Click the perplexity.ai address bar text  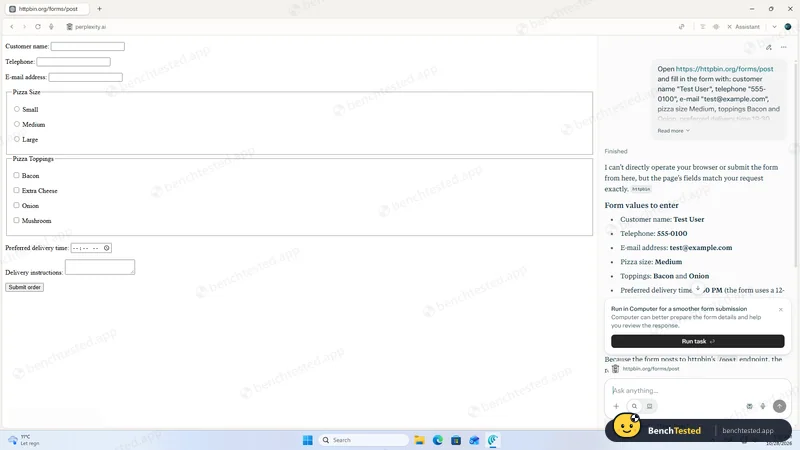pos(90,27)
